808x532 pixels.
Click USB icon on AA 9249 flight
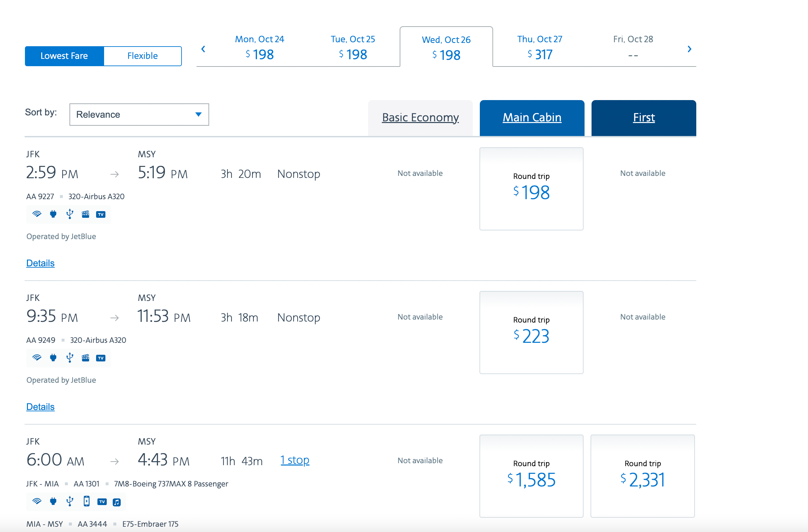(69, 357)
